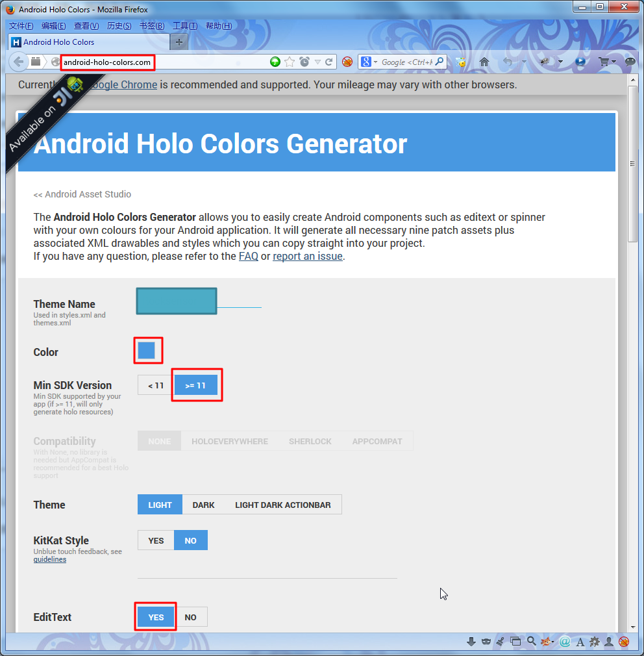Click the speech bubble chat icon
This screenshot has height=656, width=644.
[x=630, y=62]
